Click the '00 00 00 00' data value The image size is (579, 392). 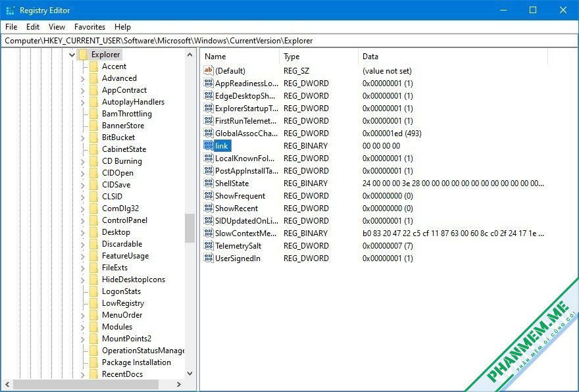click(x=381, y=146)
